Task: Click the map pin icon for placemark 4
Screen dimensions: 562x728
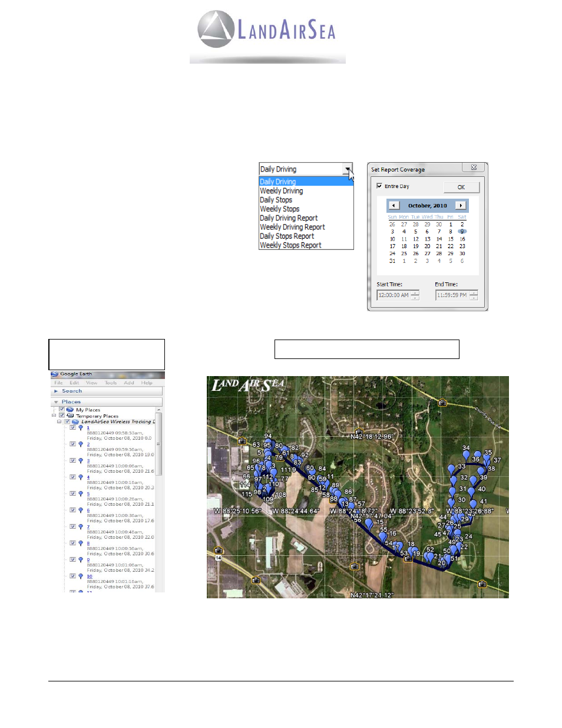Action: tap(81, 477)
